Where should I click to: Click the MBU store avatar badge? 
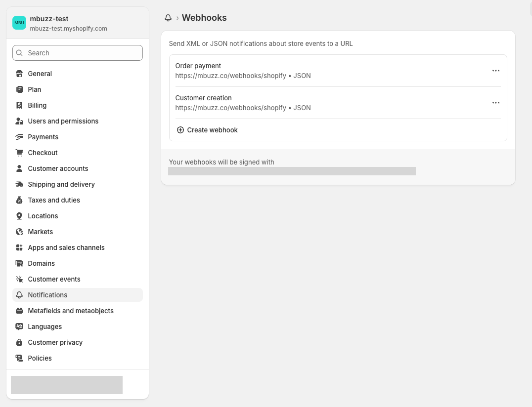19,23
